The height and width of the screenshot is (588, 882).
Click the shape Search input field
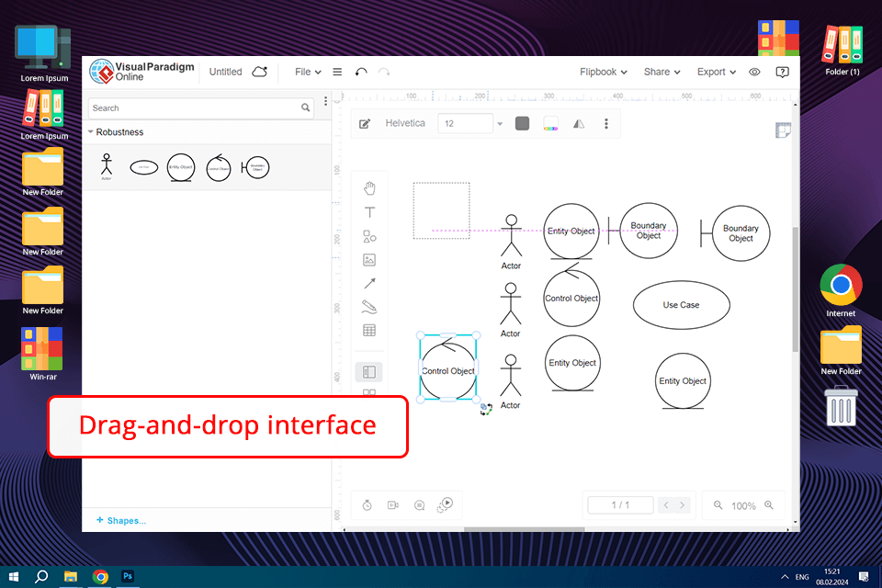[193, 107]
